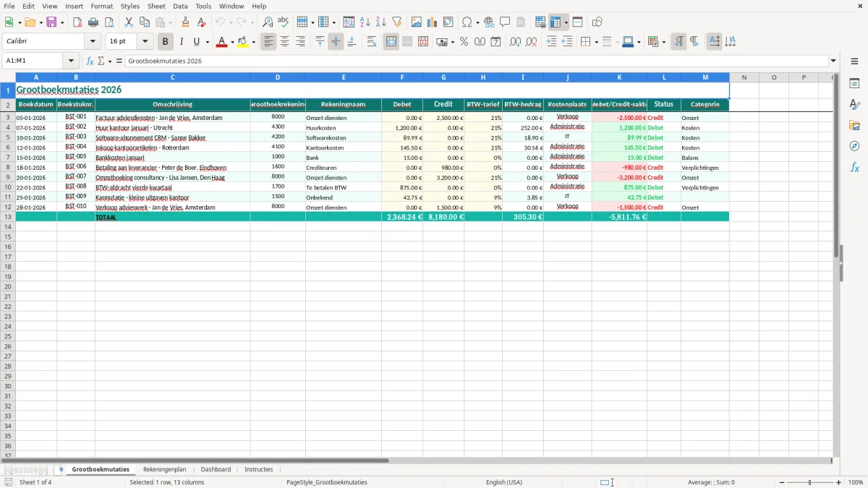Click the Background Color yellow swatch
Viewport: 868px width, 488px height.
click(x=244, y=42)
